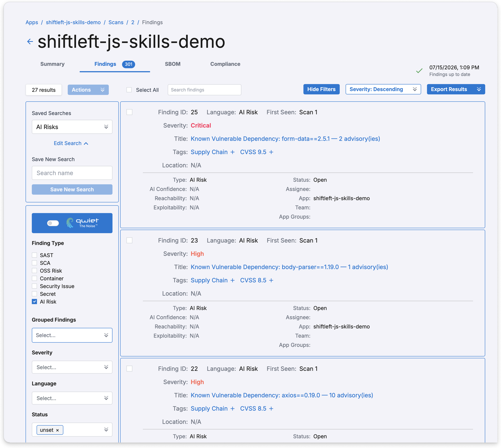Toggle the Qwiet The Noise switch

pyautogui.click(x=53, y=223)
